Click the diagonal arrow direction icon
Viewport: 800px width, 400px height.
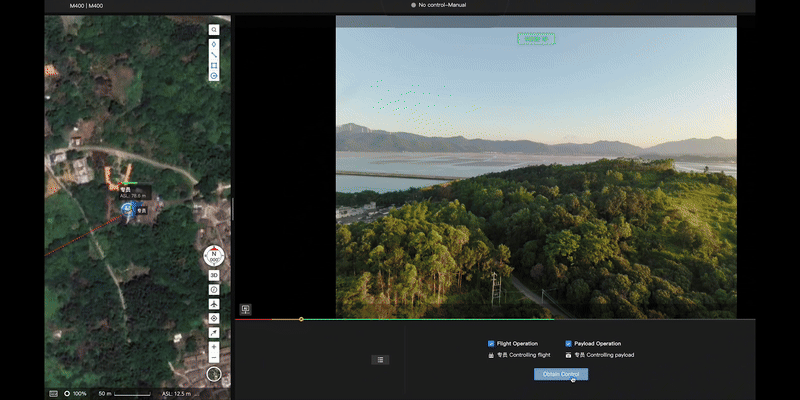click(x=214, y=333)
